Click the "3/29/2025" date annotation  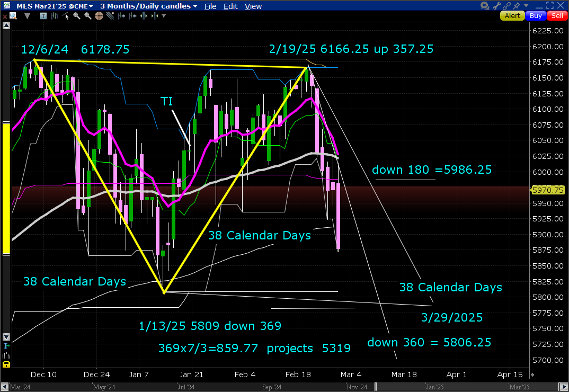[452, 318]
